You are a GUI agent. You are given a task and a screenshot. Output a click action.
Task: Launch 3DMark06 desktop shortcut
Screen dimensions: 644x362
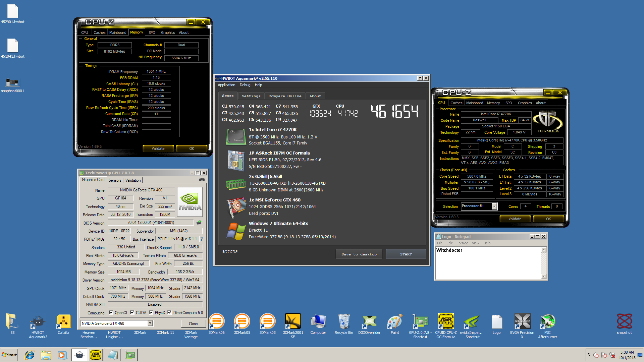[216, 324]
